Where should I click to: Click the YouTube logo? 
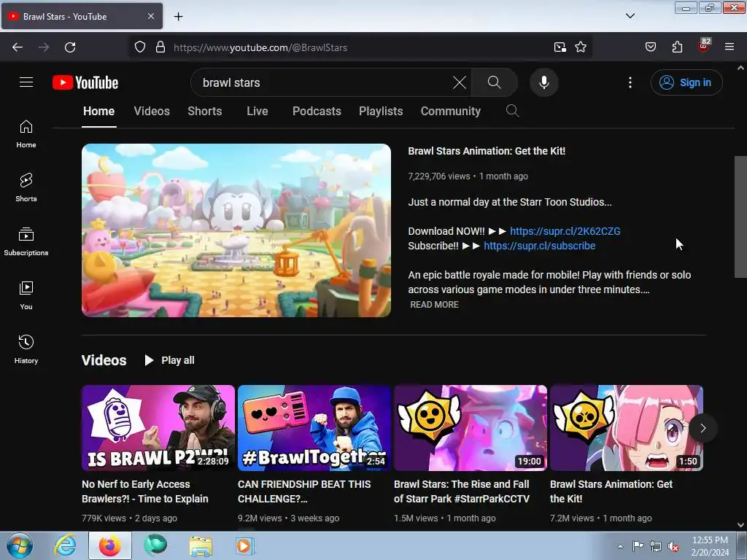click(85, 82)
